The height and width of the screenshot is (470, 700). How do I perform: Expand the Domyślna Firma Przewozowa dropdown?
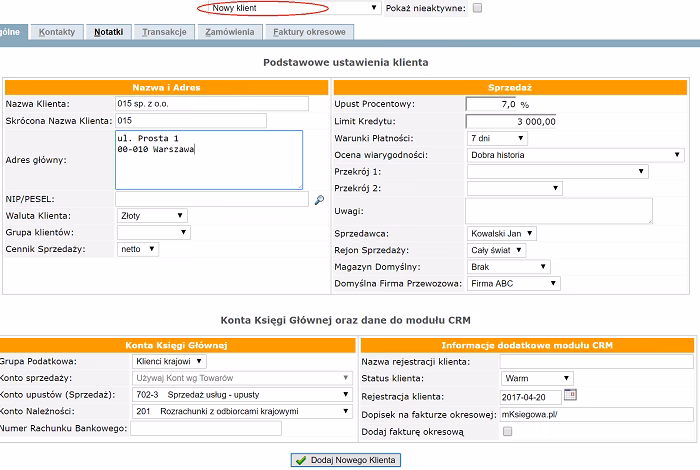click(x=513, y=283)
